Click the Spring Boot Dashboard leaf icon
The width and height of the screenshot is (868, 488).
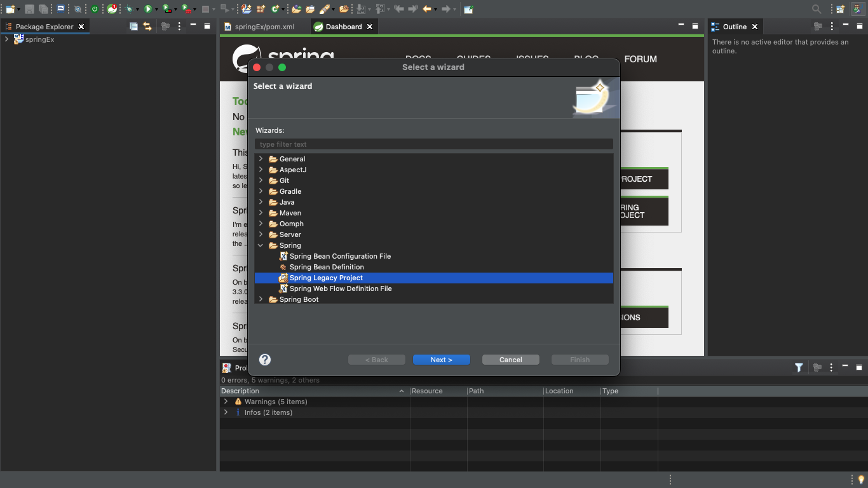click(112, 9)
